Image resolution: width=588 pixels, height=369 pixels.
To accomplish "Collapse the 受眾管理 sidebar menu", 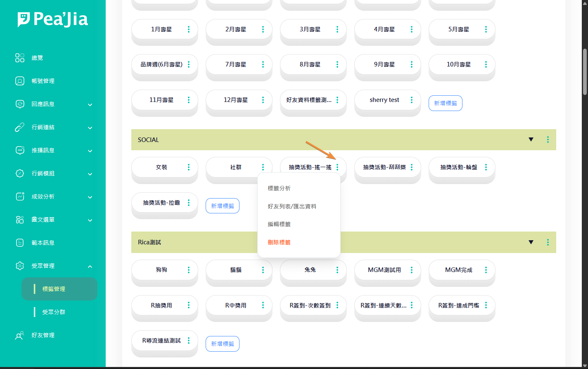I will pyautogui.click(x=90, y=266).
